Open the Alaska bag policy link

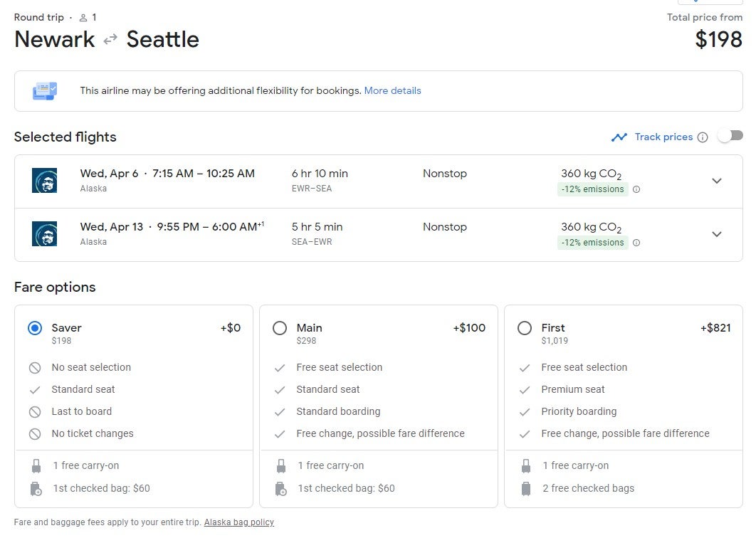tap(239, 522)
